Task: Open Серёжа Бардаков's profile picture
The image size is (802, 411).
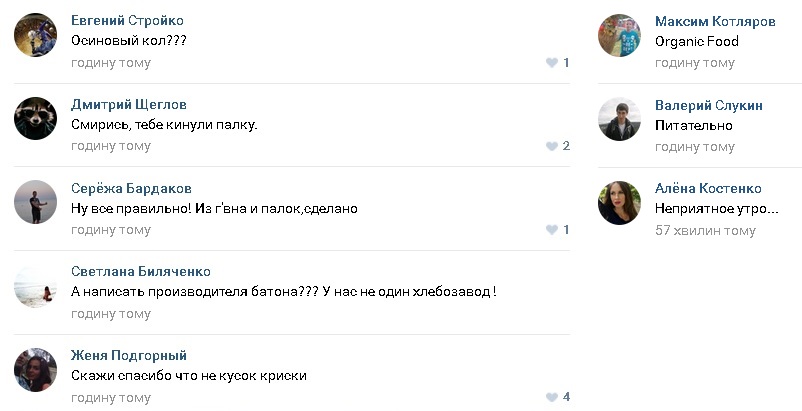Action: tap(35, 202)
